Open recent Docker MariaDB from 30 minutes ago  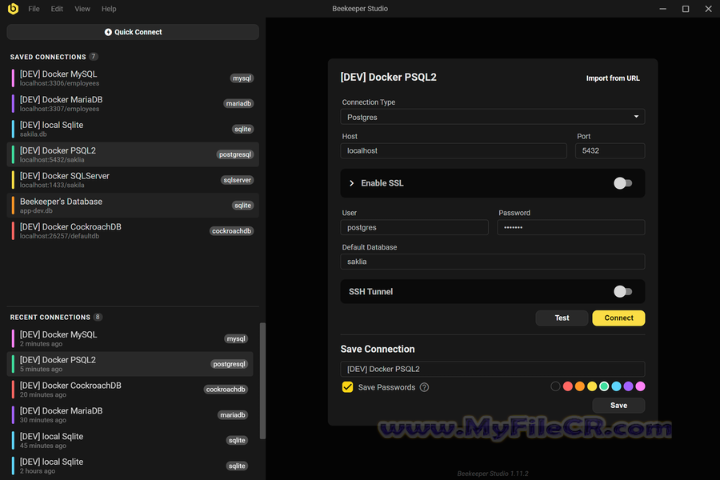point(130,415)
